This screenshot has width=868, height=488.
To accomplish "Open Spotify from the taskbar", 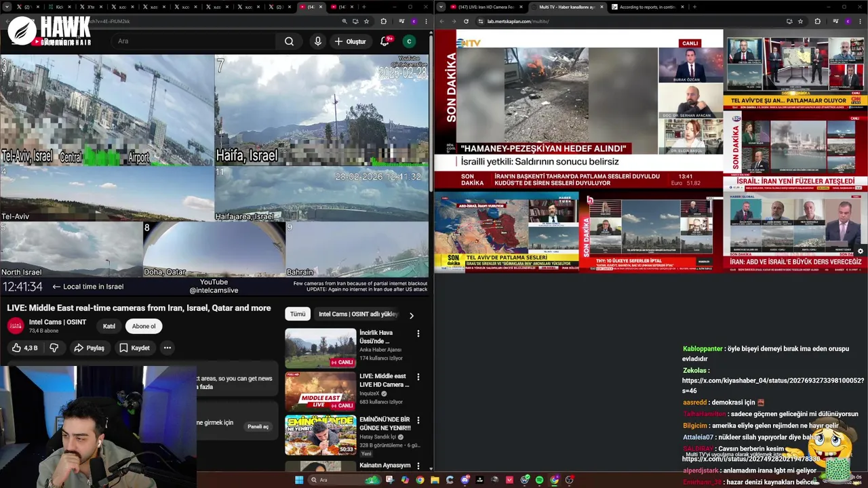I will 539,480.
